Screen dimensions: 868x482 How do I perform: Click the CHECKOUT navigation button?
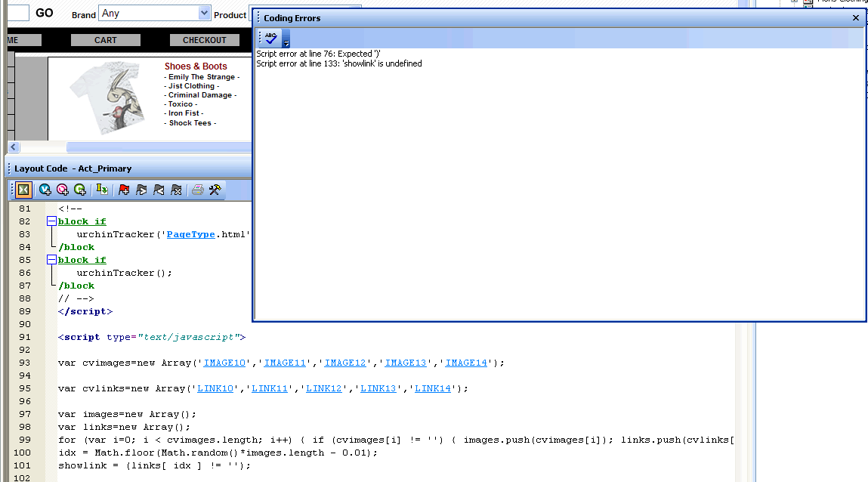(x=204, y=40)
